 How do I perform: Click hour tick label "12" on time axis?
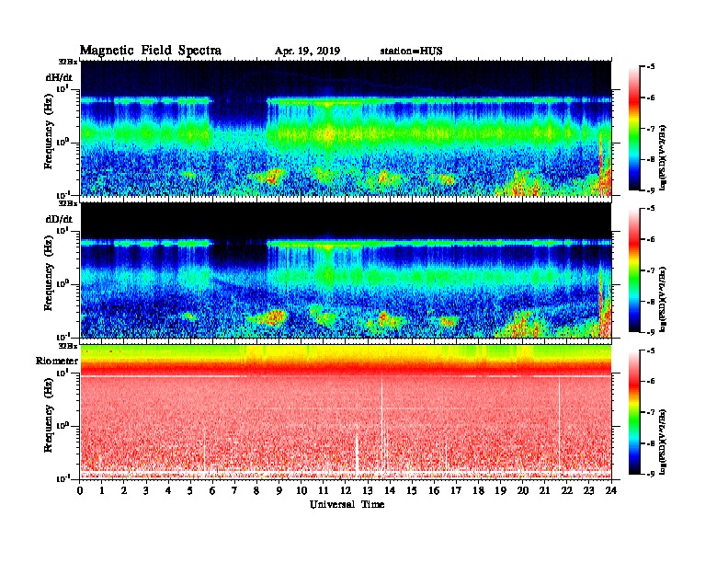(346, 490)
